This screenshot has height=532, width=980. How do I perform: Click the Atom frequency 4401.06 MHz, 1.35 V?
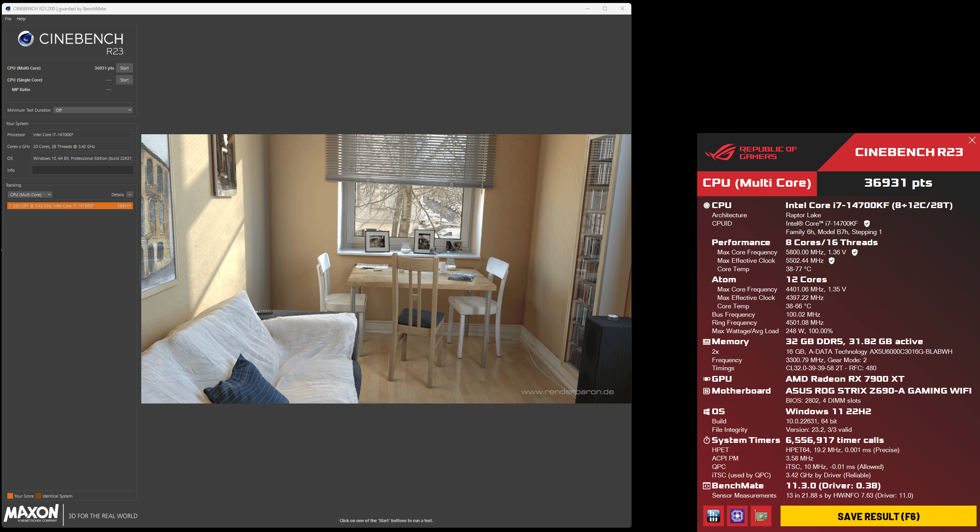(816, 290)
